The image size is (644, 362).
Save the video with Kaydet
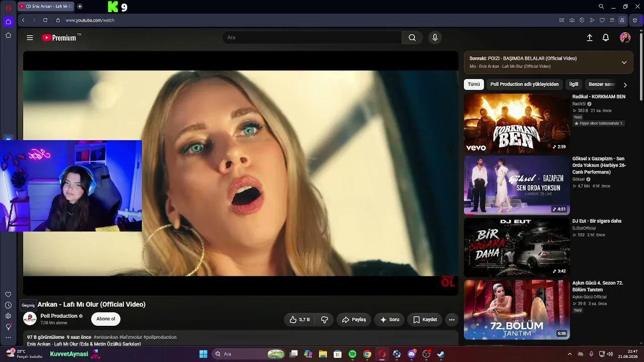click(425, 320)
